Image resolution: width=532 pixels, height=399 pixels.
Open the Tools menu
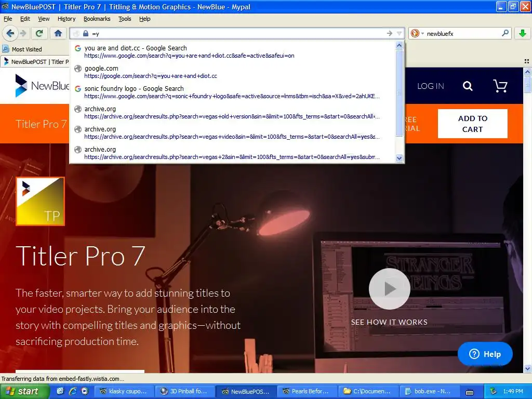(x=125, y=19)
